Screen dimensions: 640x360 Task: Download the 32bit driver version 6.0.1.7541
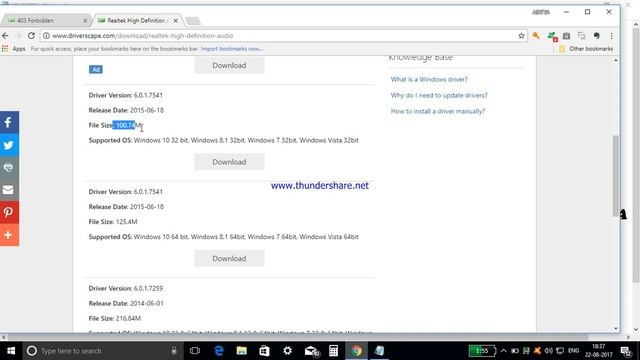229,162
